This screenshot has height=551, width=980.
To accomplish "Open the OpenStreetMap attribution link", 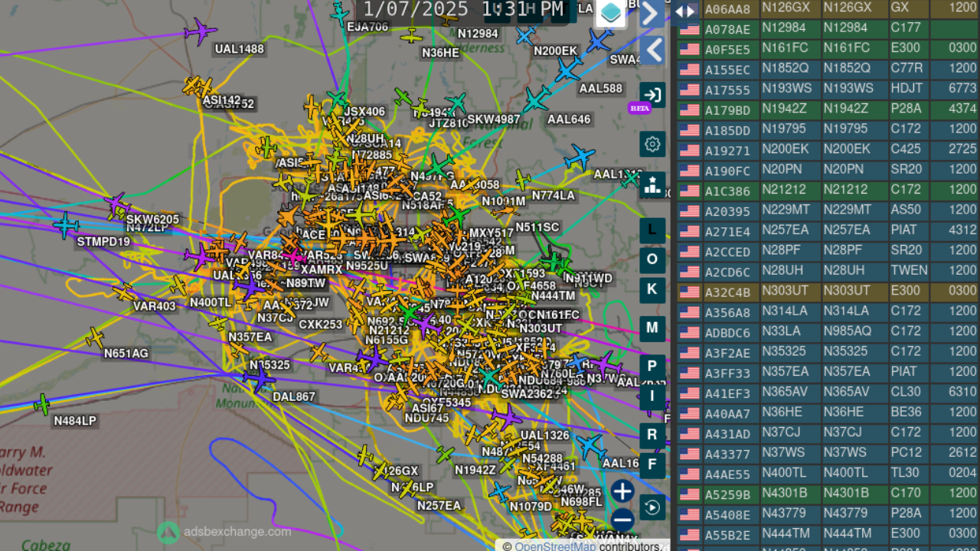I will [554, 546].
